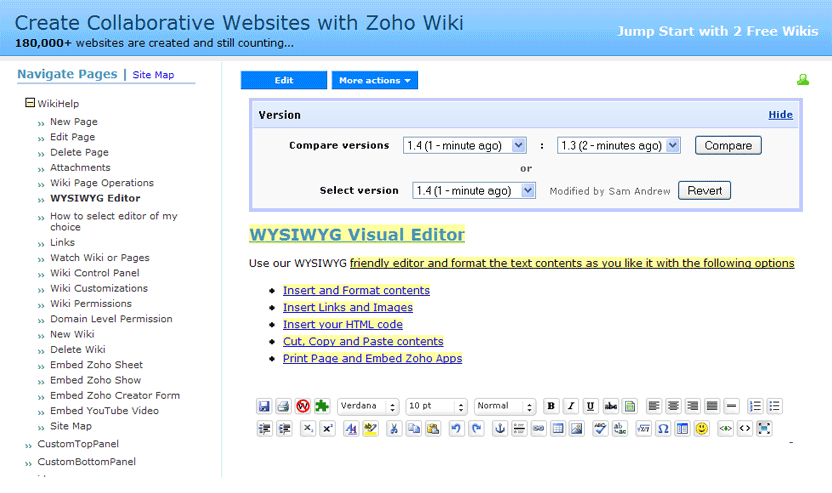
Task: Click the Print icon in editor toolbar
Action: pyautogui.click(x=283, y=406)
